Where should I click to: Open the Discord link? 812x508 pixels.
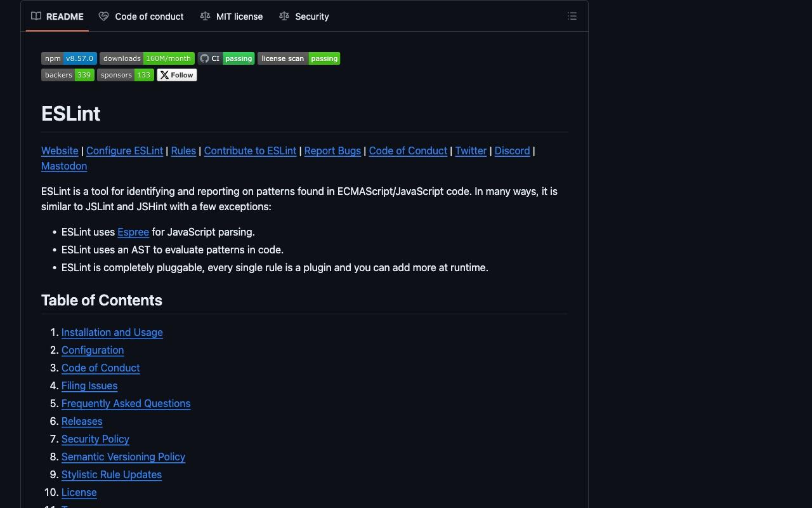512,150
